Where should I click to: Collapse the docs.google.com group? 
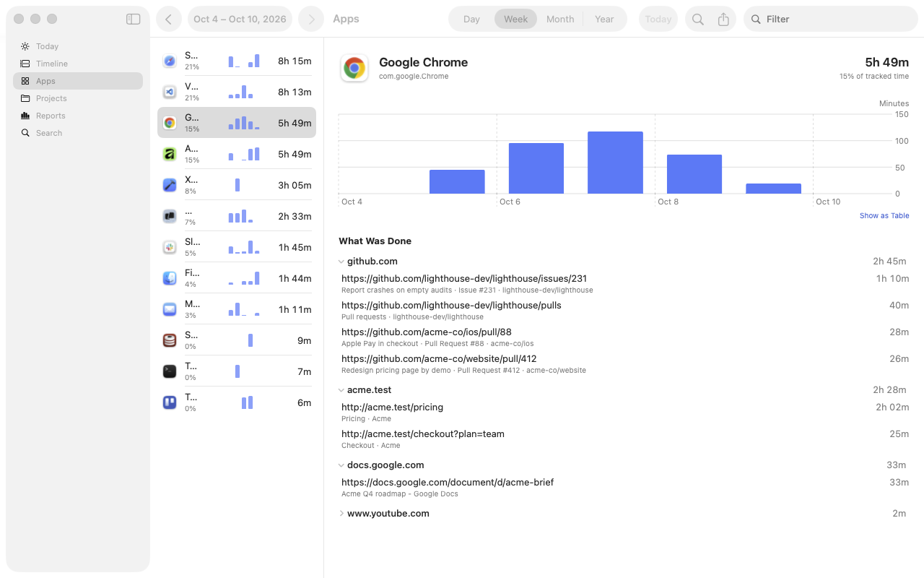(341, 465)
